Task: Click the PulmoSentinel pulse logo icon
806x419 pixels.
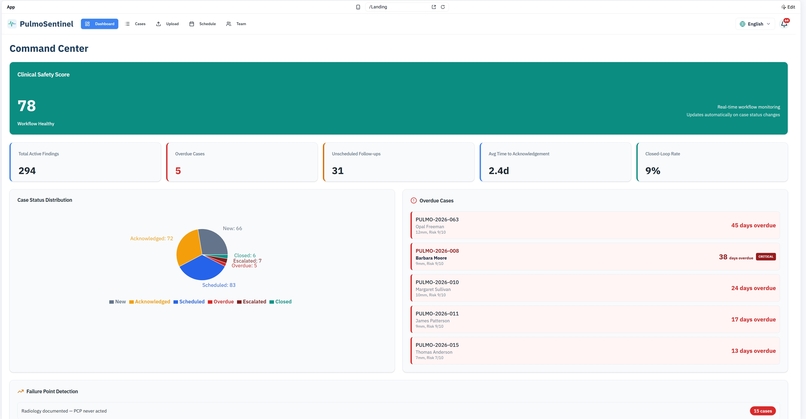Action: pos(12,24)
